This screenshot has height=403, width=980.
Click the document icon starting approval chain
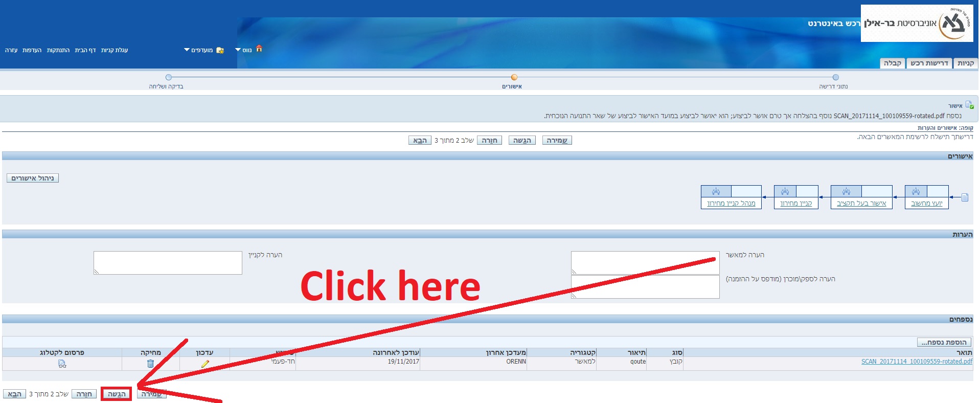pos(965,197)
